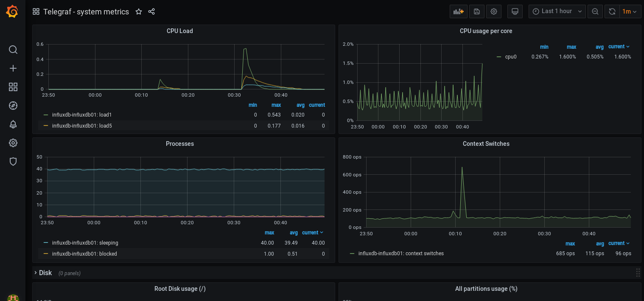The width and height of the screenshot is (644, 301).
Task: Open the Context Switches panel title menu
Action: 486,144
